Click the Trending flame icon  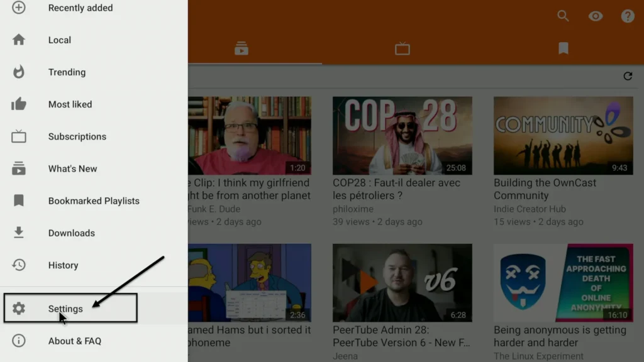(18, 72)
